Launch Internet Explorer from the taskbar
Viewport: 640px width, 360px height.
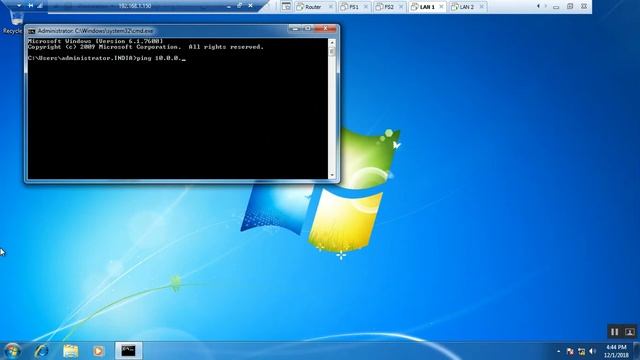point(42,351)
